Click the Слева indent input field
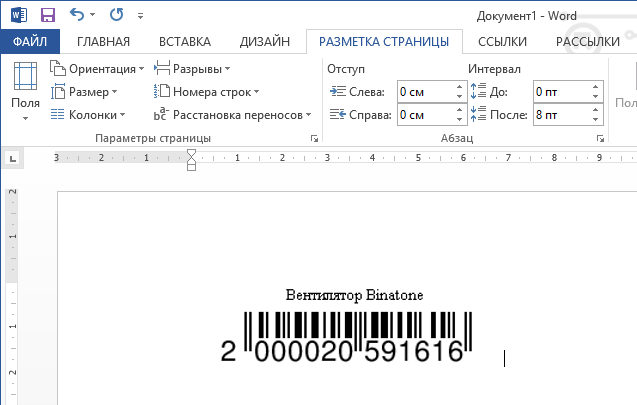 tap(425, 92)
